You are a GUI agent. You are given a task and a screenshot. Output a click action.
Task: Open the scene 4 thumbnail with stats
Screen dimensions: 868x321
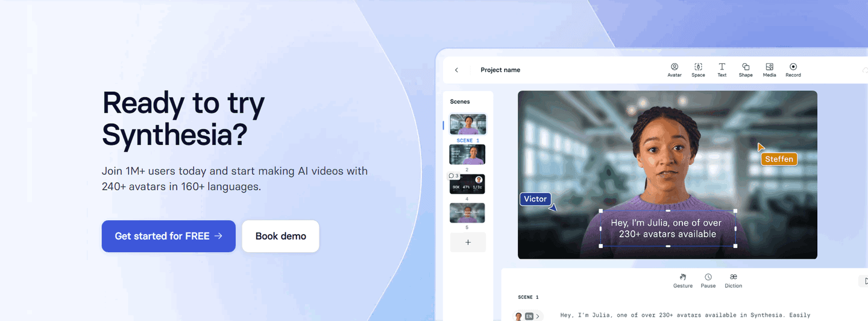[467, 185]
